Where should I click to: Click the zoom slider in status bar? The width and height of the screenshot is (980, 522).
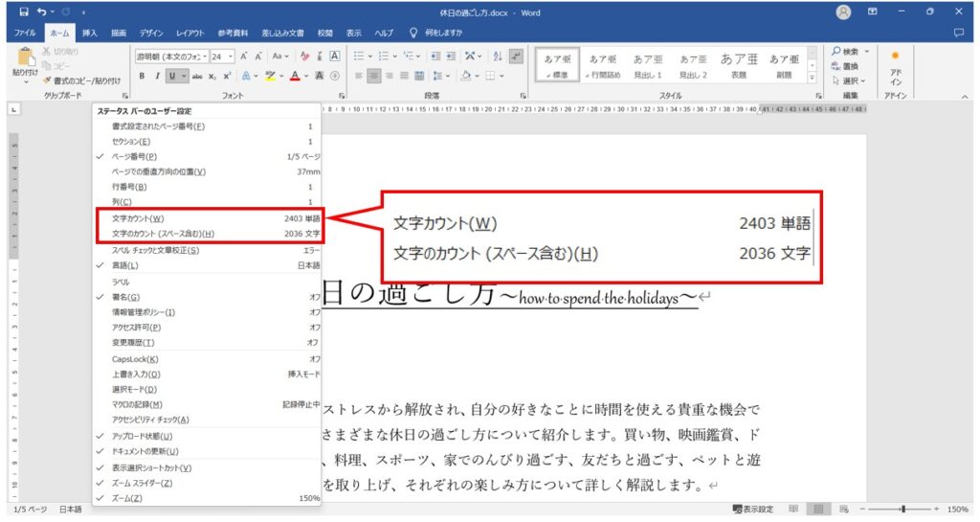pyautogui.click(x=902, y=510)
